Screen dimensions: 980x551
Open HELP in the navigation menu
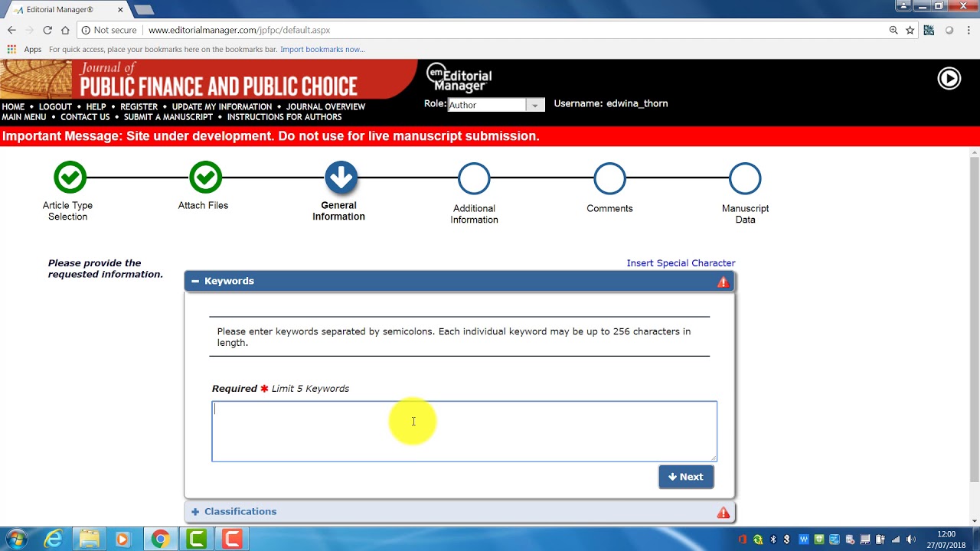96,107
